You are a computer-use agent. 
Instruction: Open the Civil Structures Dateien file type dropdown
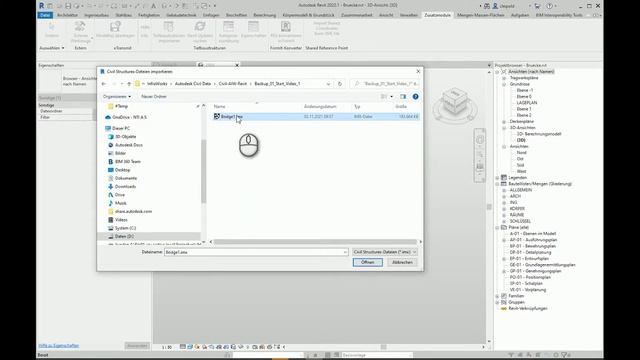pos(384,252)
